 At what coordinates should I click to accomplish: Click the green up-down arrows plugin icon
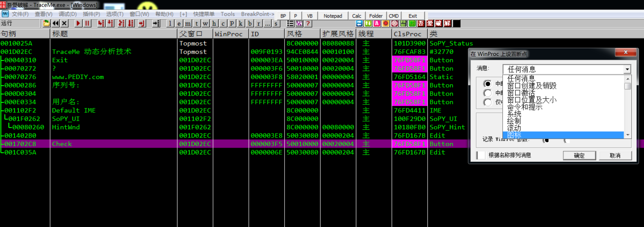(x=368, y=23)
